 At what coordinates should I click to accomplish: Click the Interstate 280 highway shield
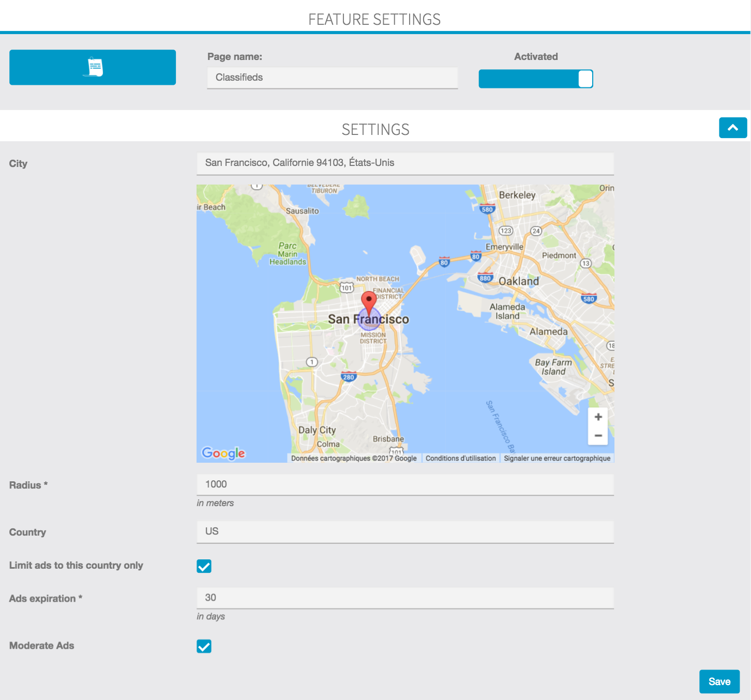pyautogui.click(x=349, y=377)
